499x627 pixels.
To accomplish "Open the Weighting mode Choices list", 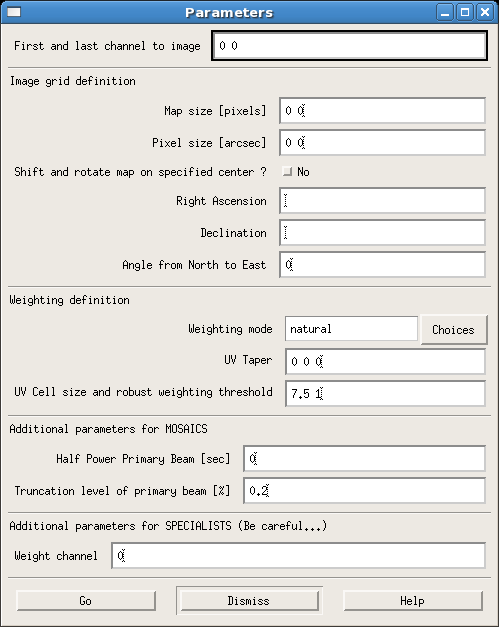I will click(x=454, y=329).
